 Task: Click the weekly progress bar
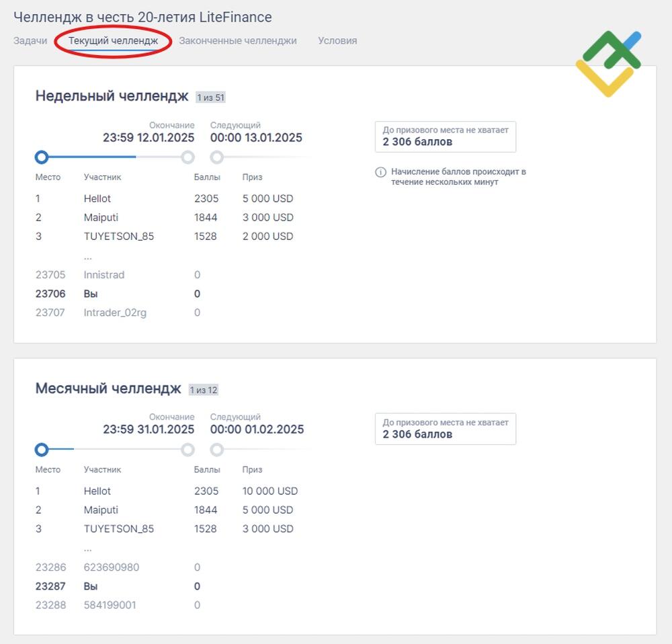tap(114, 157)
